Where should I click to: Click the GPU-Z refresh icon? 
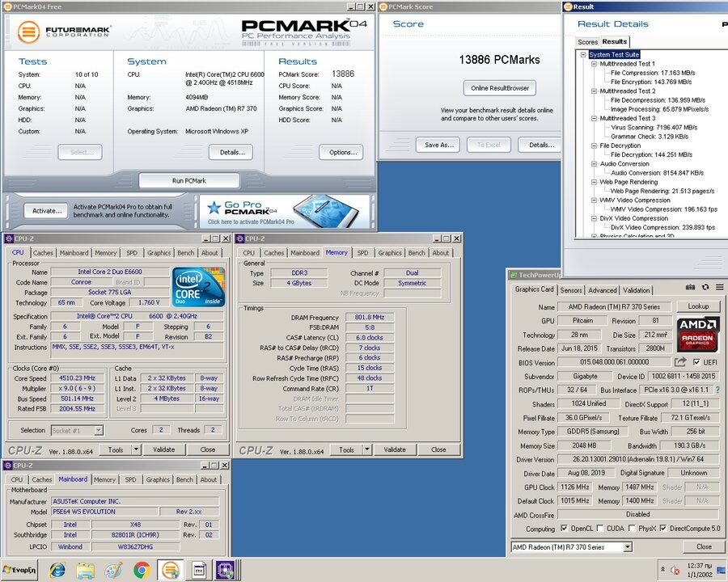[705, 287]
